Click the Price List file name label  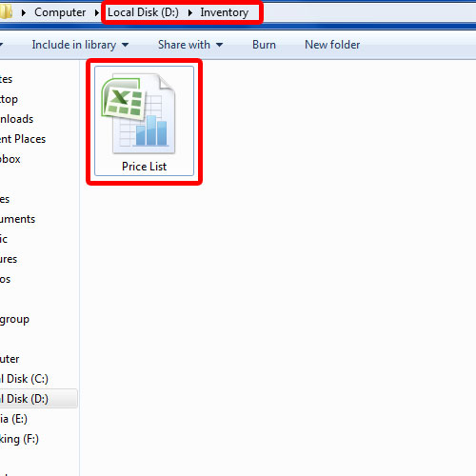point(144,167)
